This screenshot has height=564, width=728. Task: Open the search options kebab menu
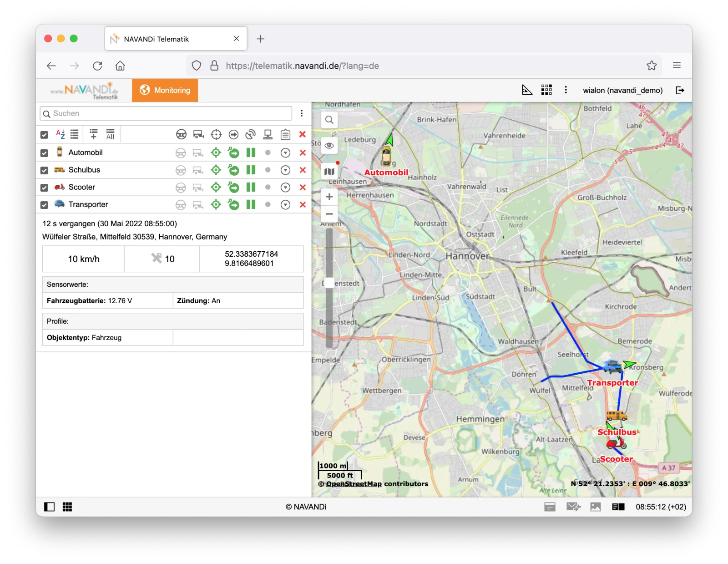point(302,113)
